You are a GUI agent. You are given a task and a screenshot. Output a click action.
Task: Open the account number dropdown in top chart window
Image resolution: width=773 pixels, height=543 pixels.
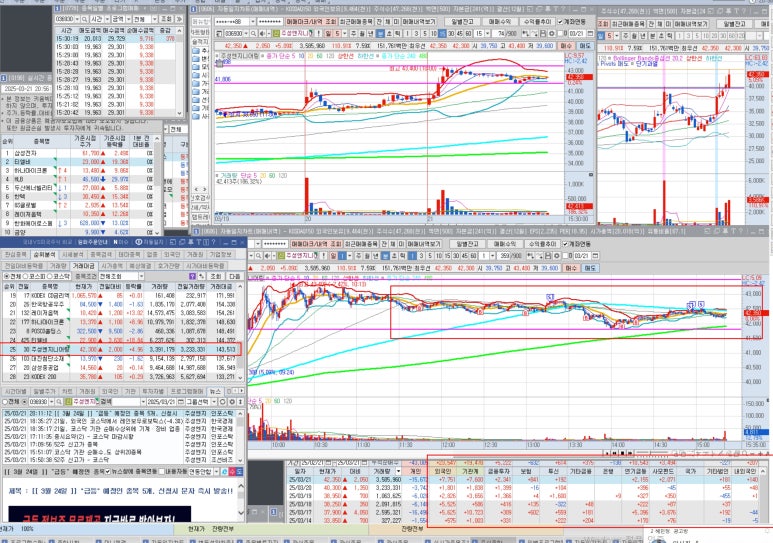253,22
